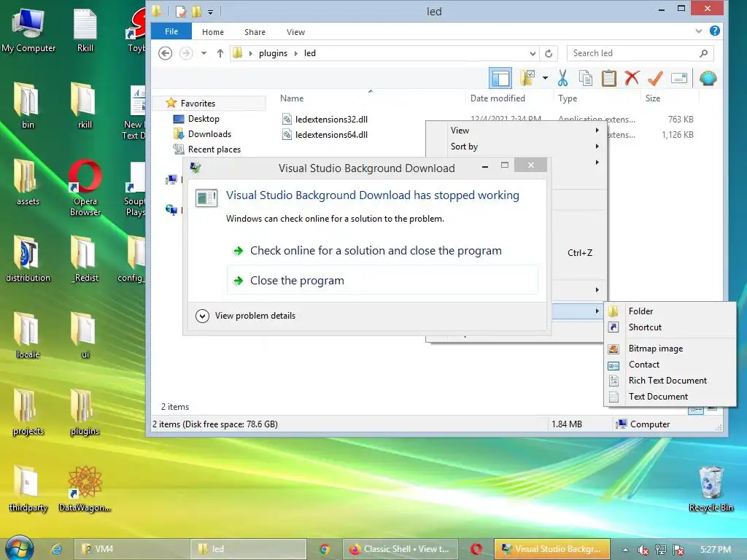Select Recent places in navigation pane
This screenshot has height=560, width=747.
click(x=214, y=149)
